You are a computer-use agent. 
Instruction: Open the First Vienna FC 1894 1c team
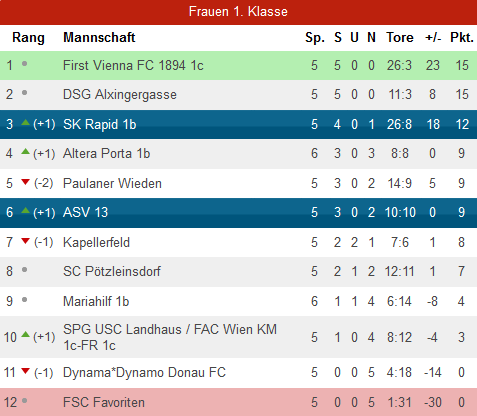point(133,65)
